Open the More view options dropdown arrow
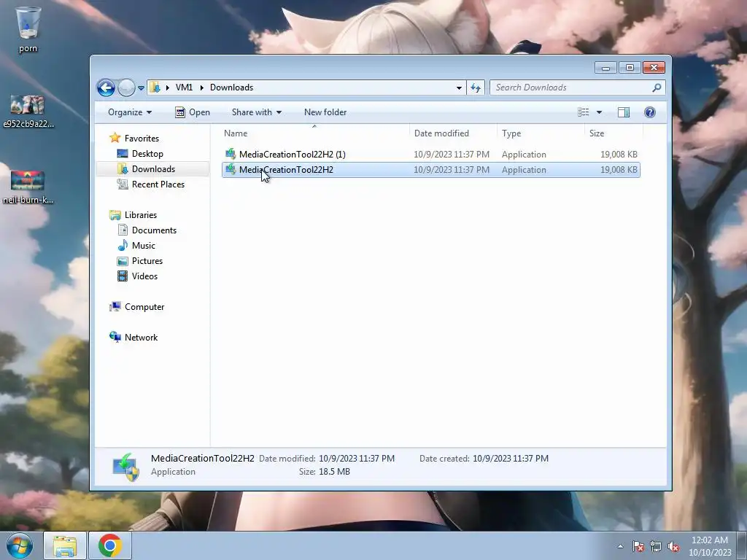 (600, 112)
